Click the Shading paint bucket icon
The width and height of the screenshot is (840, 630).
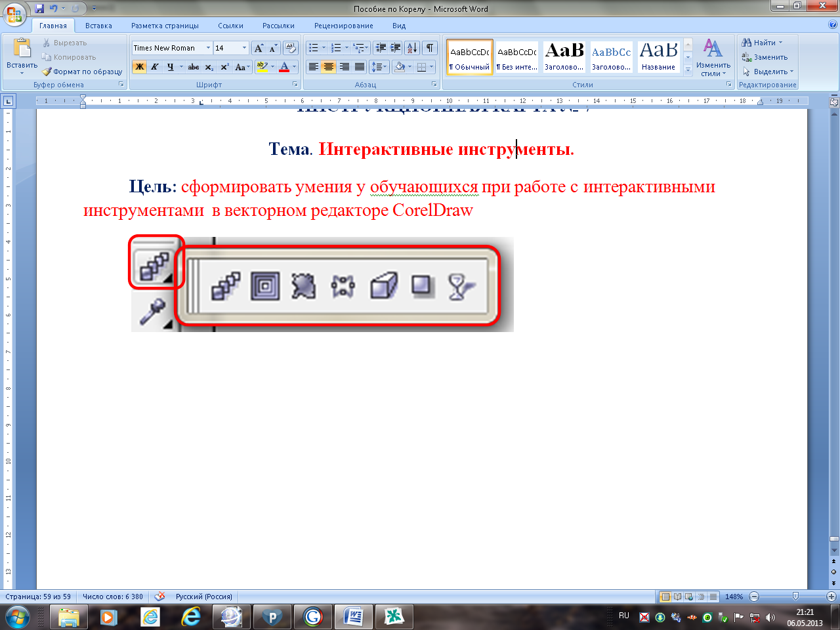coord(400,67)
